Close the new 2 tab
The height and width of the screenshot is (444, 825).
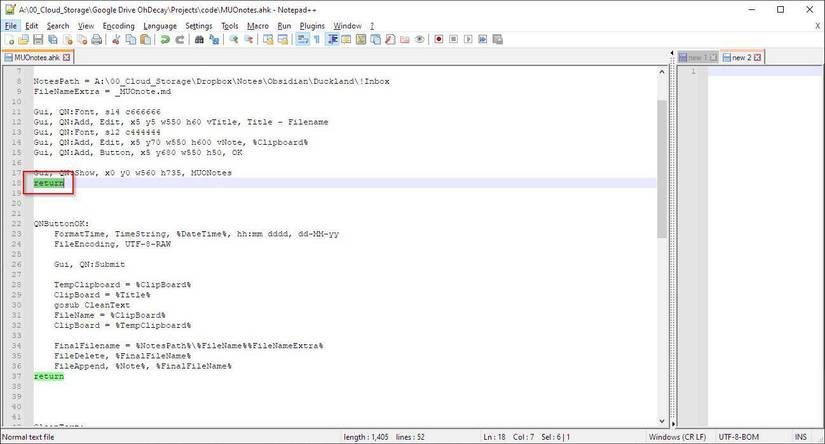coord(757,57)
